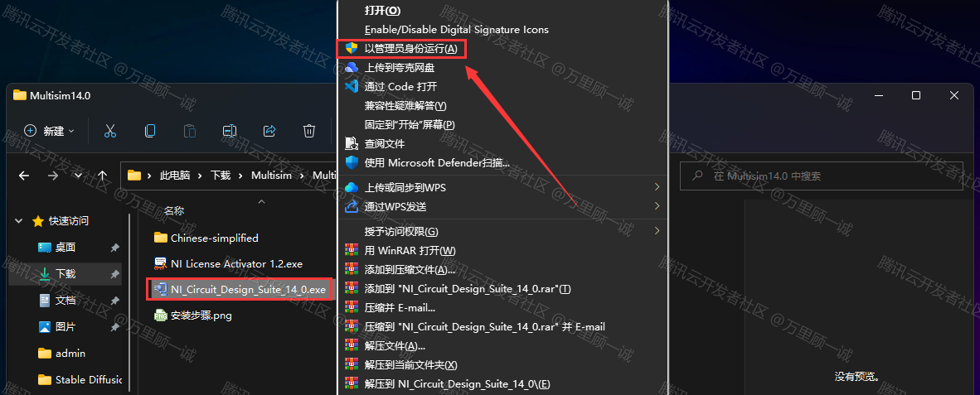Click the Copy icon in toolbar
The image size is (980, 395).
[x=150, y=130]
